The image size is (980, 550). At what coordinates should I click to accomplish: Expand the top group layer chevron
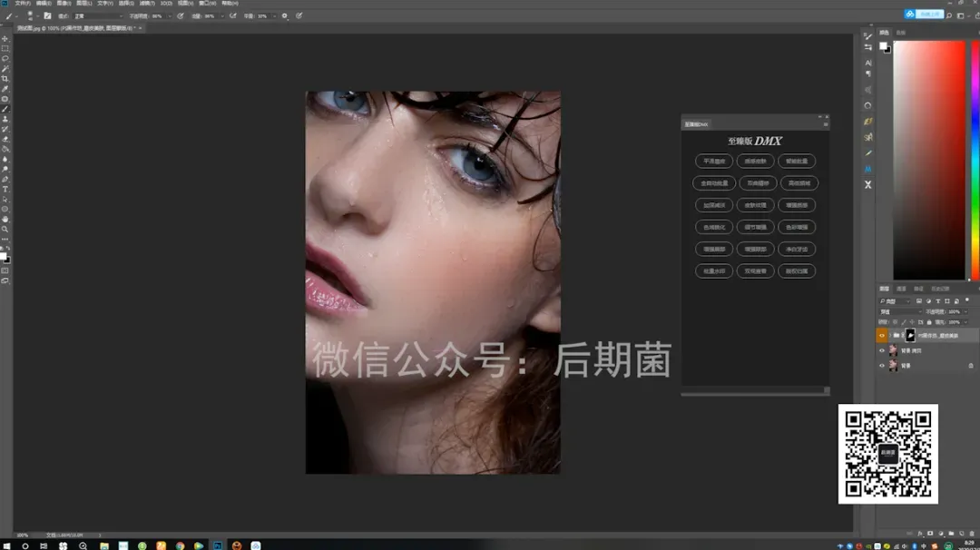[x=890, y=336]
